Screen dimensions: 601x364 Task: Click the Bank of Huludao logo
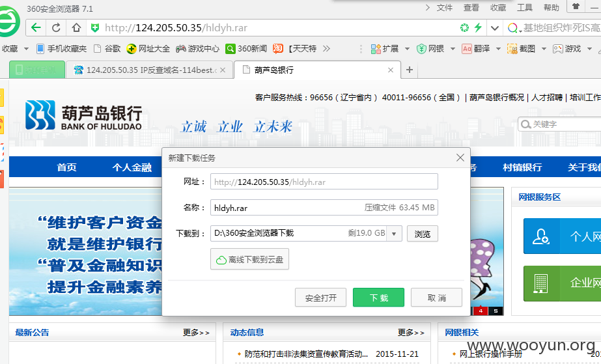click(83, 115)
